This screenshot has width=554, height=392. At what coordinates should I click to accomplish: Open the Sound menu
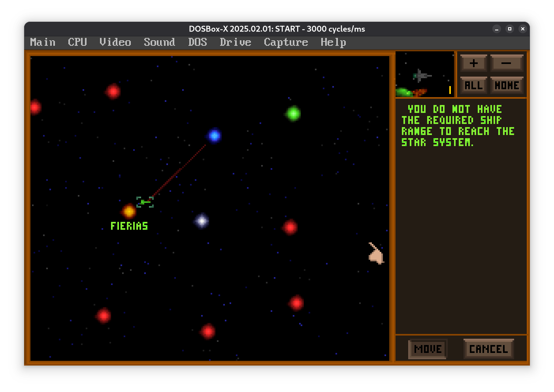click(x=159, y=42)
